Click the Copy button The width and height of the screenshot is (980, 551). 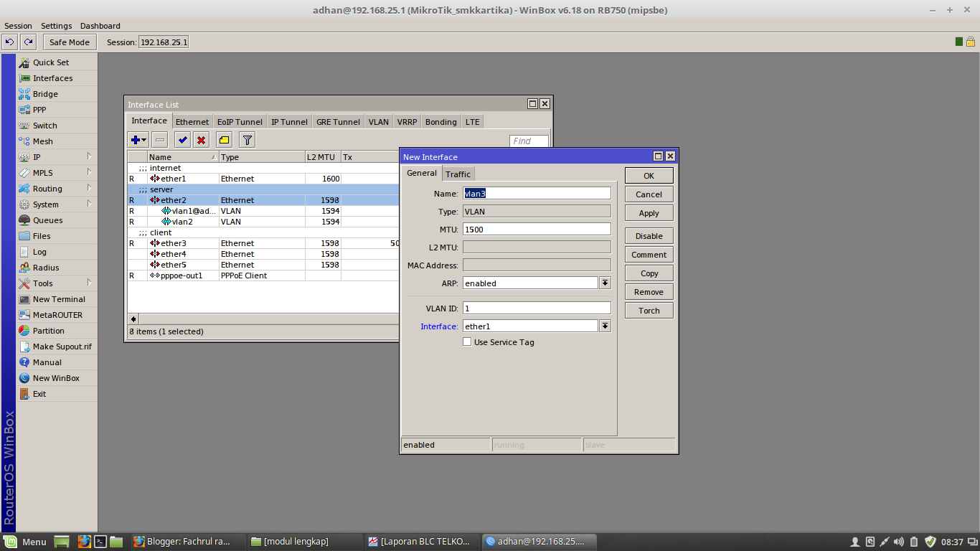click(x=649, y=273)
